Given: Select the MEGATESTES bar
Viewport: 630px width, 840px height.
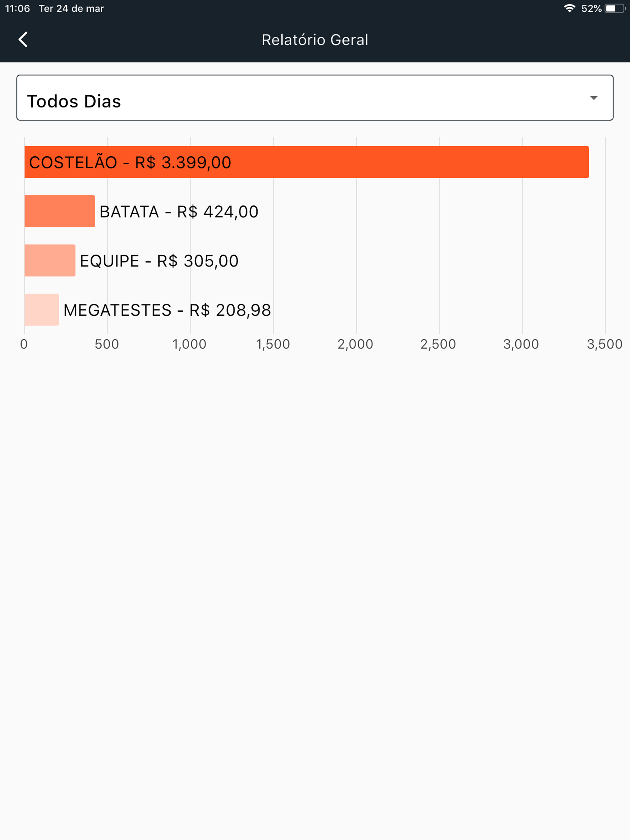Looking at the screenshot, I should pyautogui.click(x=42, y=310).
